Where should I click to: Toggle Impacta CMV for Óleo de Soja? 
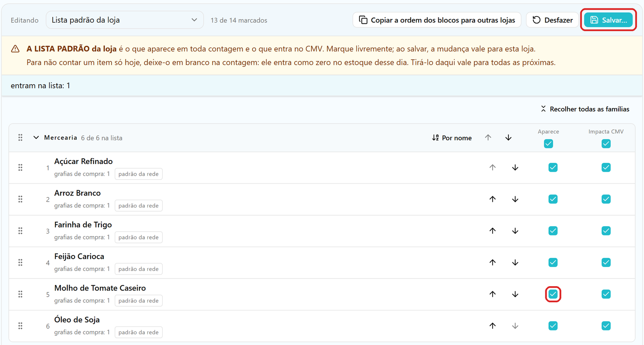point(606,326)
